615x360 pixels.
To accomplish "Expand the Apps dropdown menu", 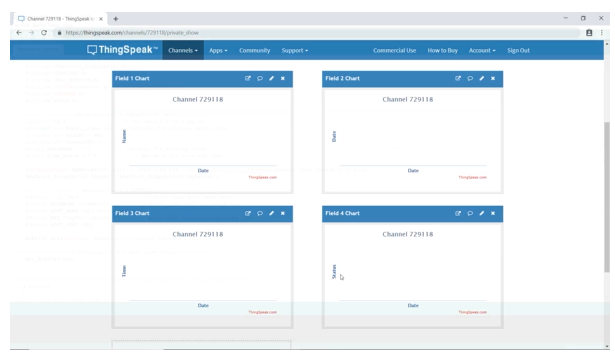I will click(218, 50).
